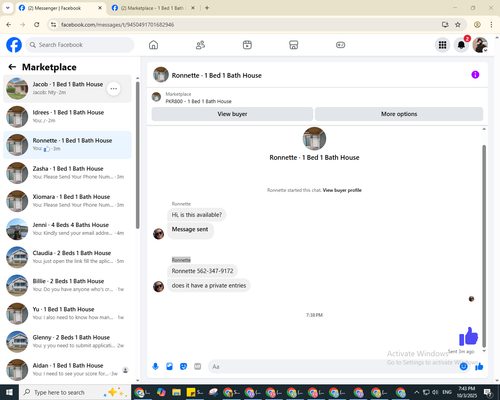Open the account profile picture menu
This screenshot has width=500, height=400.
[480, 45]
